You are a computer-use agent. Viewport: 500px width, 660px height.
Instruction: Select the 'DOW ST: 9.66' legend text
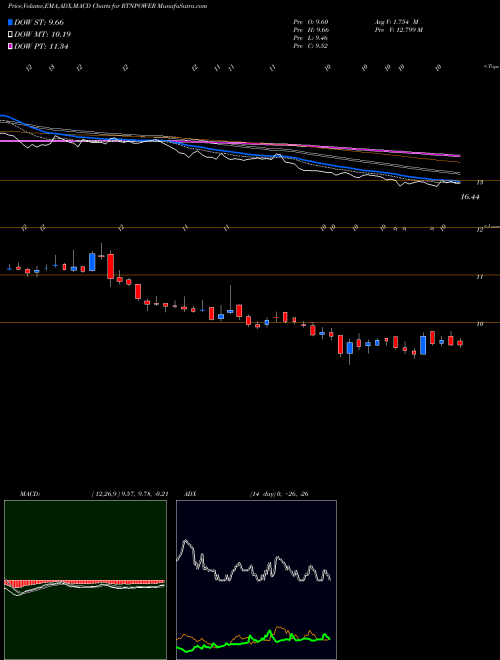click(39, 22)
